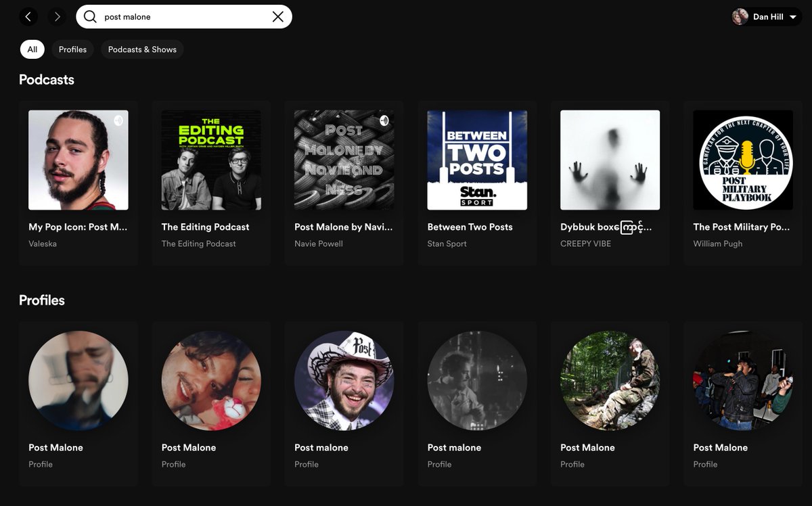Switch to the Profiles filter tab
812x506 pixels.
pyautogui.click(x=72, y=49)
